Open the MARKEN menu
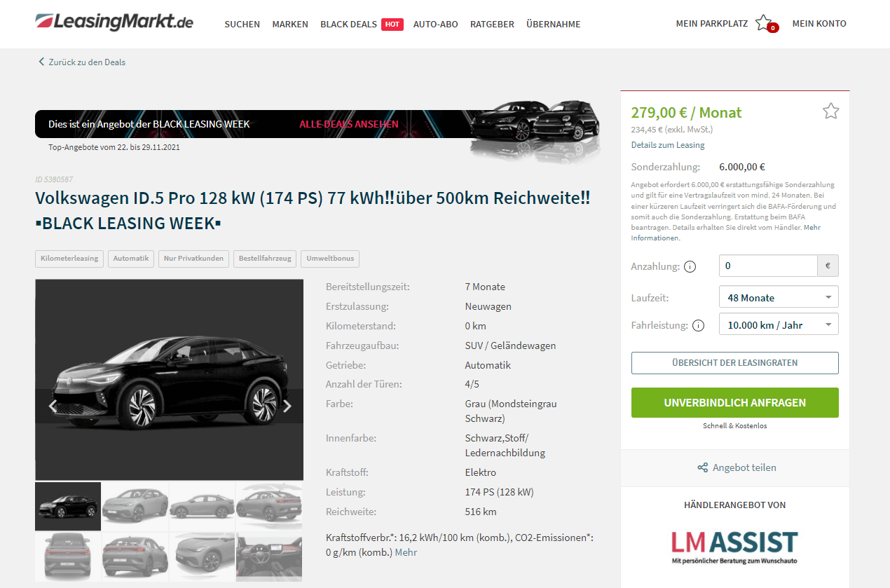This screenshot has width=890, height=588. (x=290, y=24)
